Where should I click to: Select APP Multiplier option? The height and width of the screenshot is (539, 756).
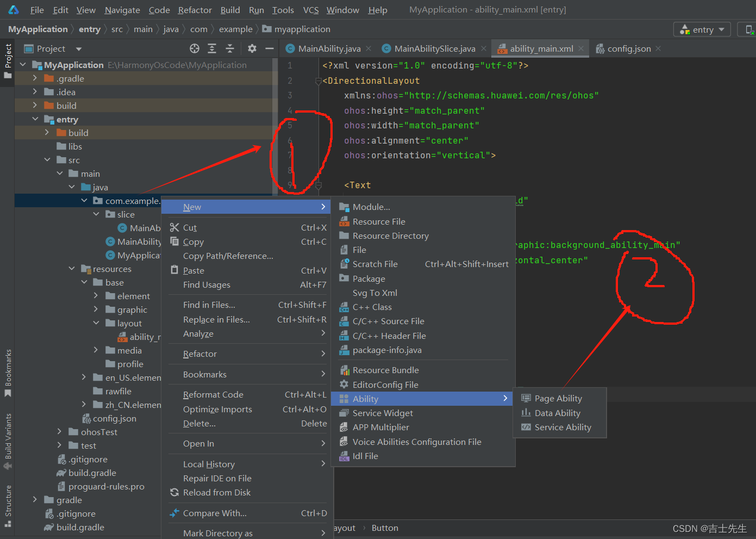pyautogui.click(x=423, y=427)
